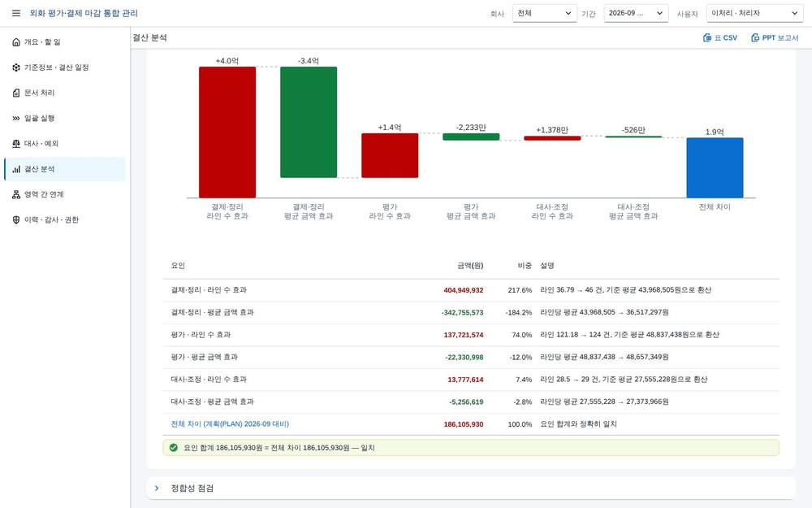This screenshot has height=508, width=812.
Task: Open the 개요 · 할 일 menu item
Action: 65,42
